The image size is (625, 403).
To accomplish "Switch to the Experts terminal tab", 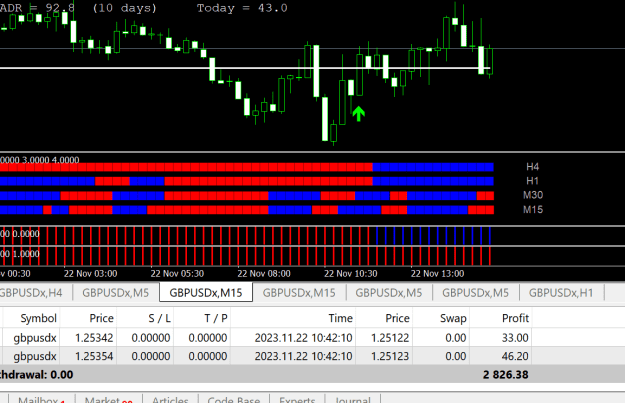I will coord(297,399).
